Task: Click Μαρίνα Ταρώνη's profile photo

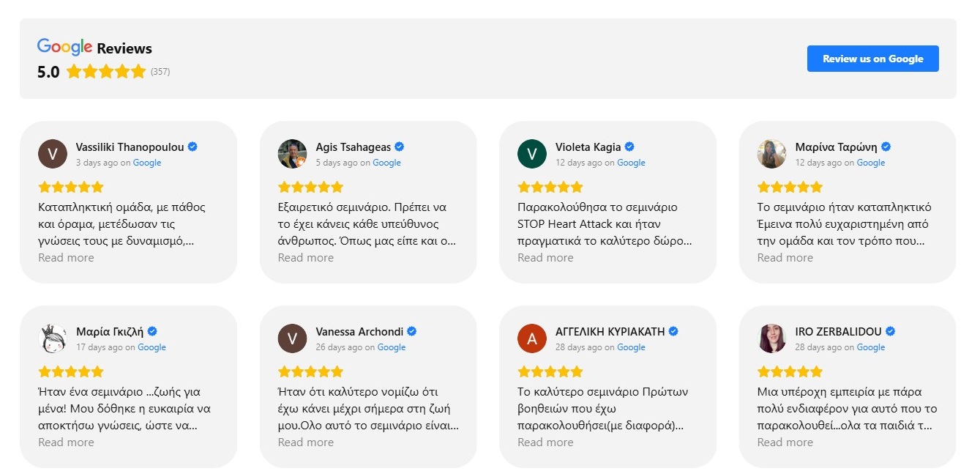Action: (x=771, y=154)
